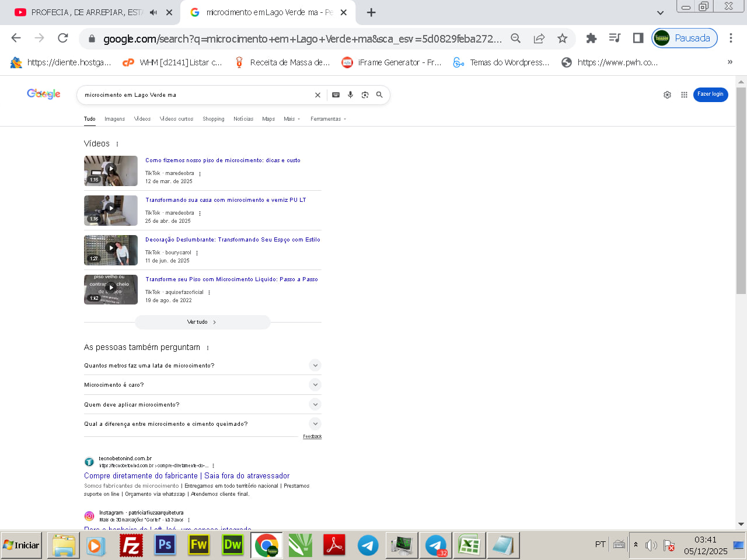Click the virtual keyboard icon in search box
Image resolution: width=747 pixels, height=560 pixels.
pos(336,94)
